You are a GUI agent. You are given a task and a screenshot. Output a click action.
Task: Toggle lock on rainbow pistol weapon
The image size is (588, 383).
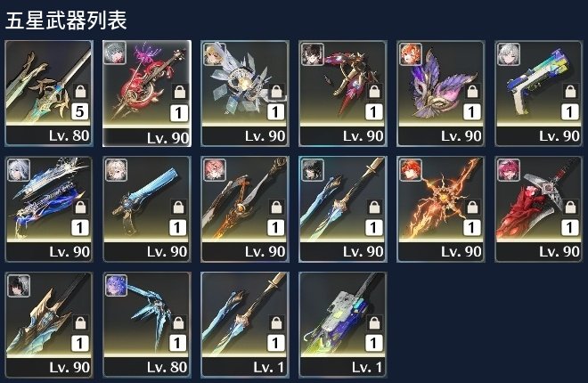[x=570, y=91]
